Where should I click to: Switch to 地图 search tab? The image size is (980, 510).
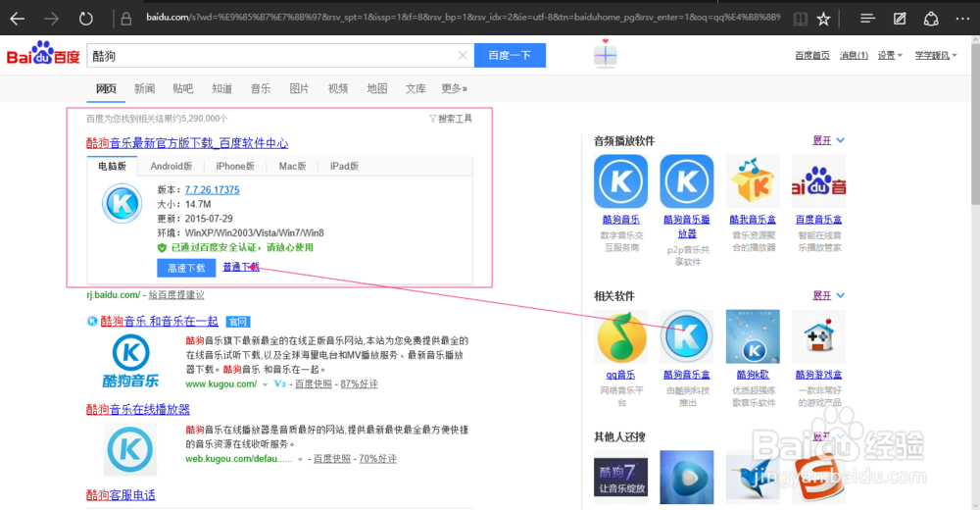[377, 88]
